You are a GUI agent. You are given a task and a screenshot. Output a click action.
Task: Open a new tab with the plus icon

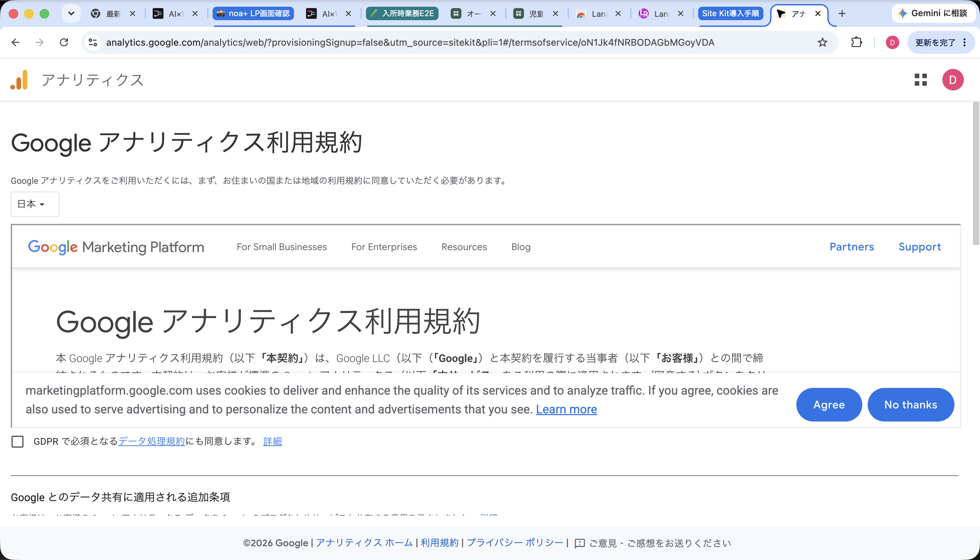click(842, 14)
